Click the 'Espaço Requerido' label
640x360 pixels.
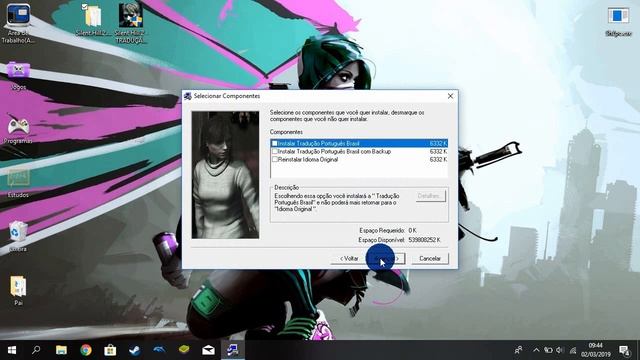coord(382,231)
